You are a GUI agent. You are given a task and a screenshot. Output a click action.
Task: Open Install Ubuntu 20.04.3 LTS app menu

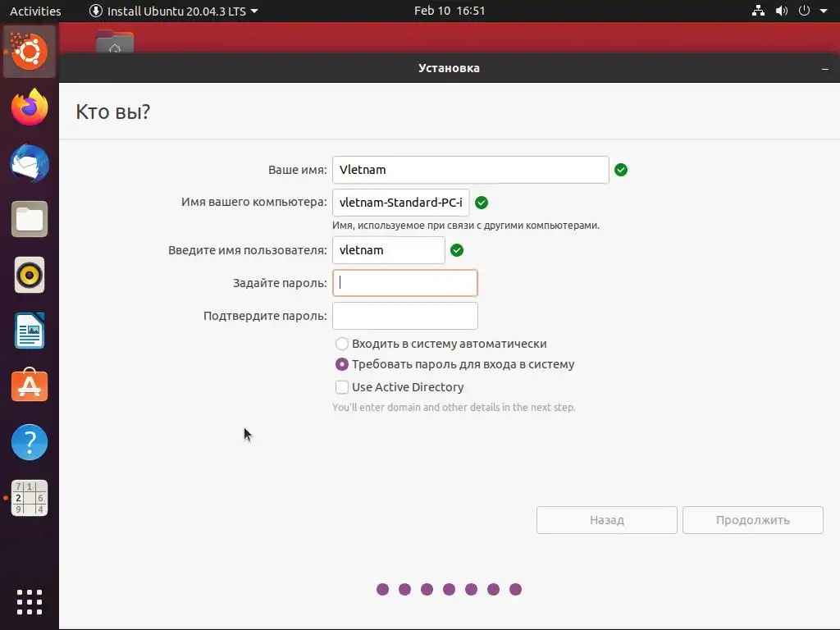pos(174,11)
